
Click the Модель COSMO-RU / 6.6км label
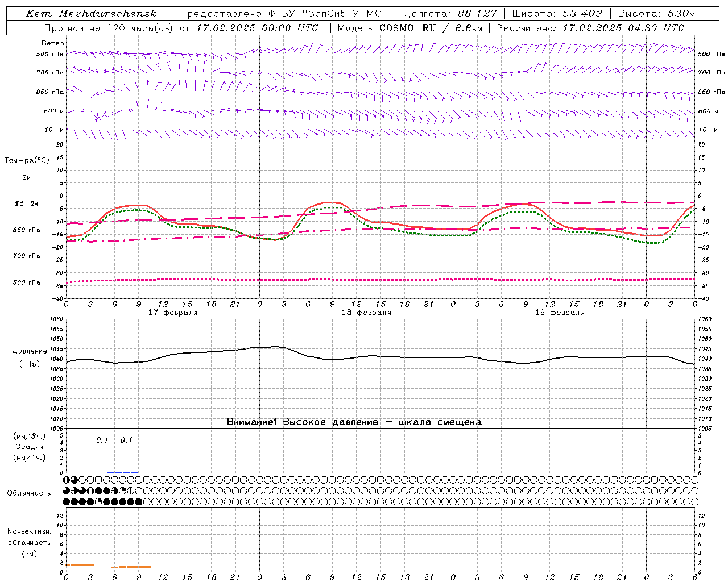click(410, 28)
